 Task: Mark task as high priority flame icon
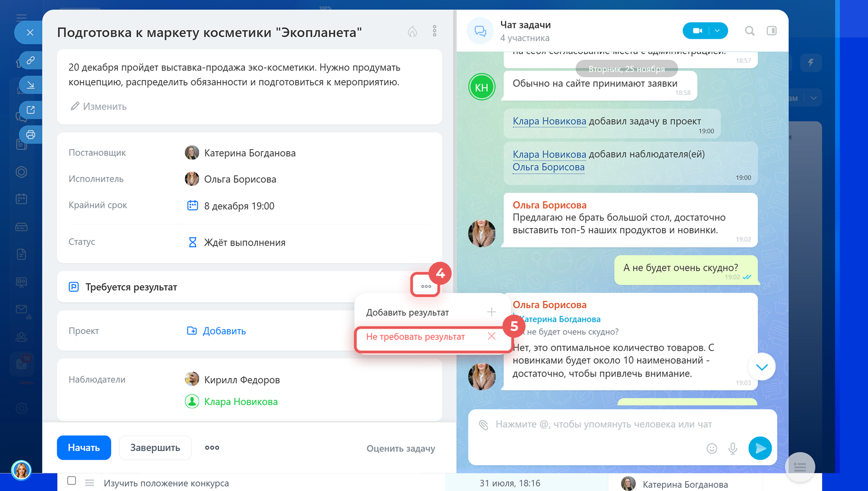412,31
